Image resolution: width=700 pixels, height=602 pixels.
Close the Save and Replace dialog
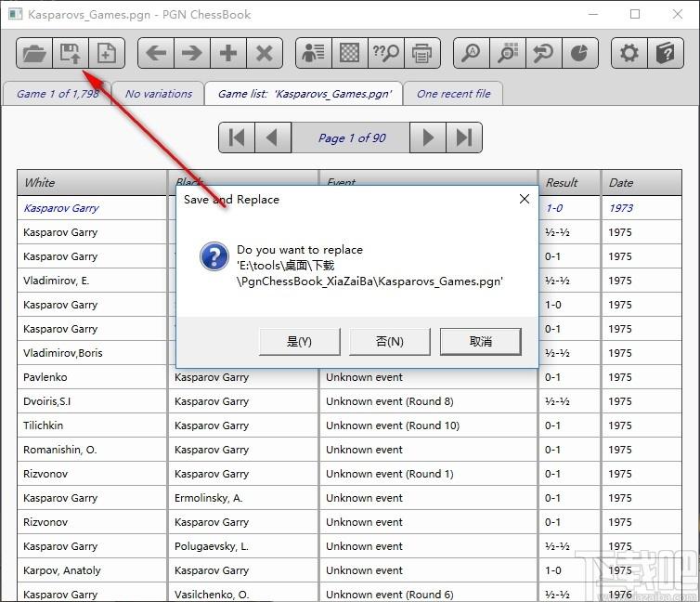point(525,199)
